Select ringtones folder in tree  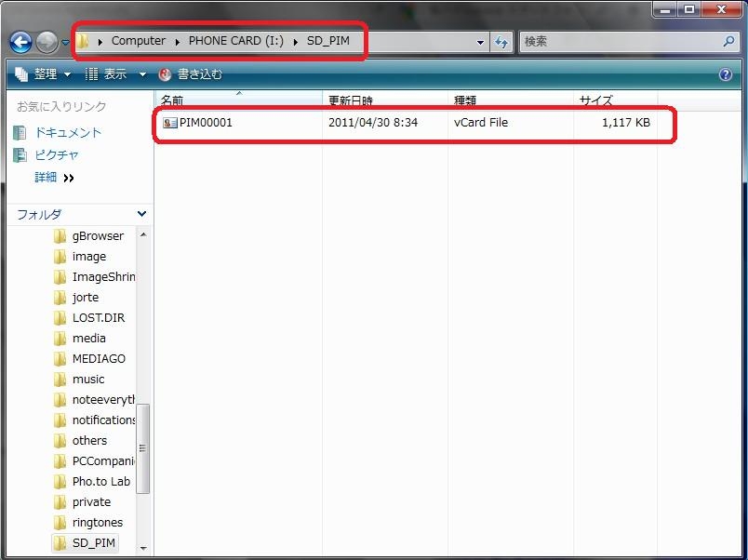[x=98, y=524]
